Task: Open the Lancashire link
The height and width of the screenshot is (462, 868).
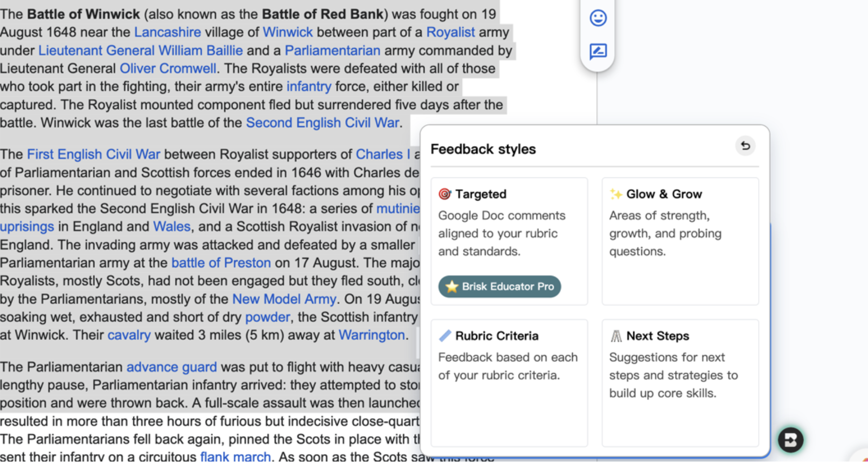Action: point(168,32)
